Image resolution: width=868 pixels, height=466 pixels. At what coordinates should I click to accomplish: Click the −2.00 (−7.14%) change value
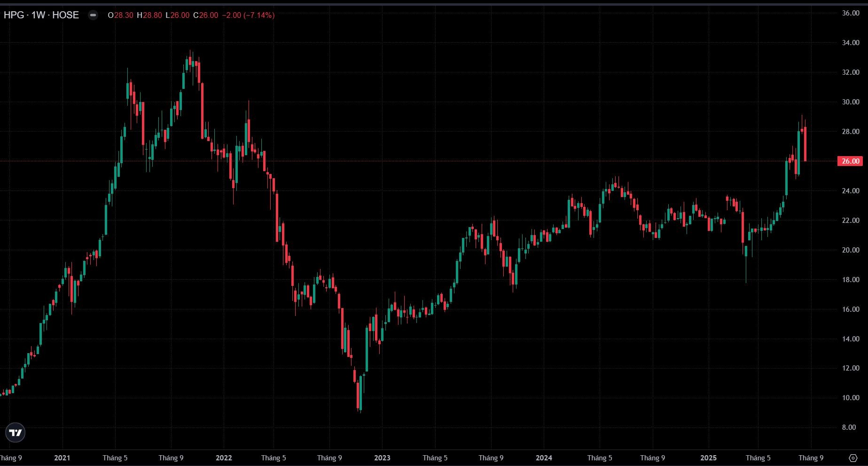248,15
